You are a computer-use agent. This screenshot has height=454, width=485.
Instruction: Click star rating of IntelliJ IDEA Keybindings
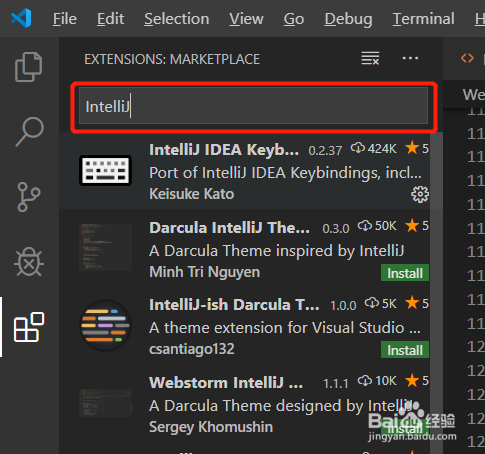point(417,148)
